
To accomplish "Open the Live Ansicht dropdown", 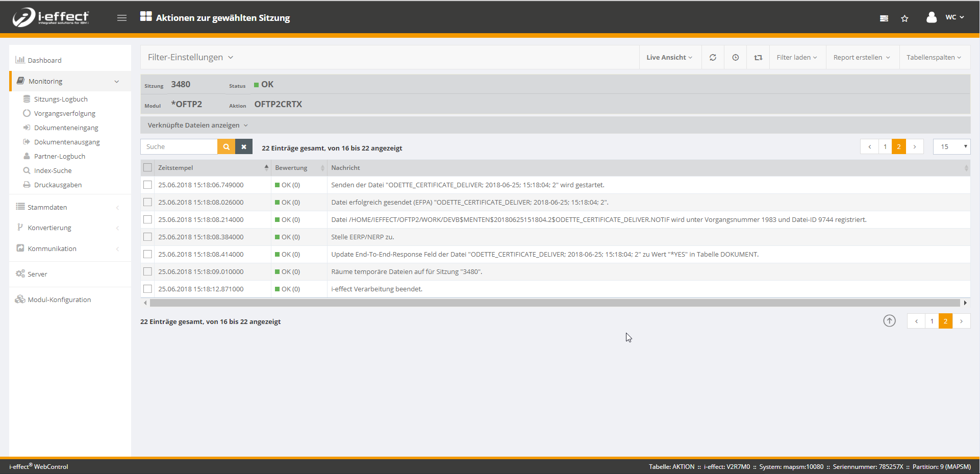I will 669,58.
